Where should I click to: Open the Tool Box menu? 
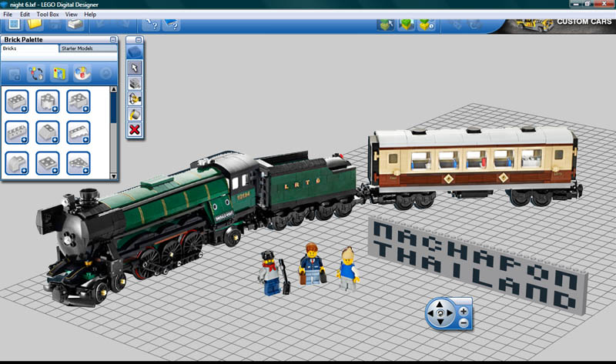pos(48,14)
